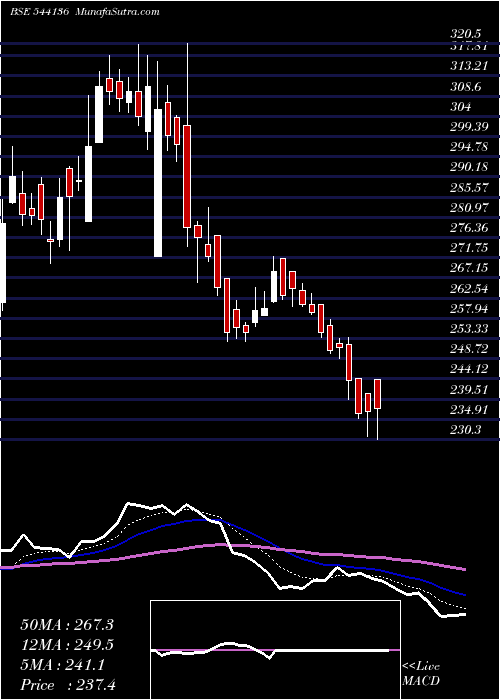
Task: Click the 239.51 price axis label
Action: [x=469, y=389]
